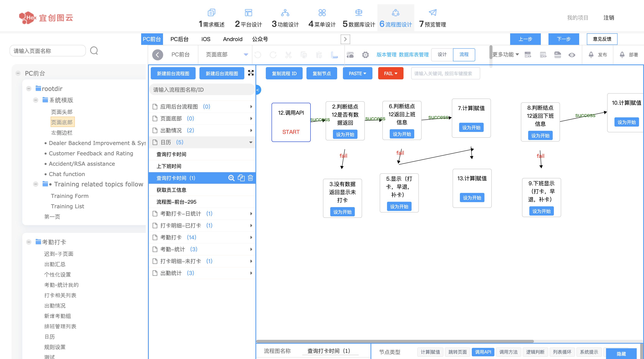Delete the selected 查询打卡时间 (1) flowchart
Image resolution: width=644 pixels, height=359 pixels.
coord(250,178)
